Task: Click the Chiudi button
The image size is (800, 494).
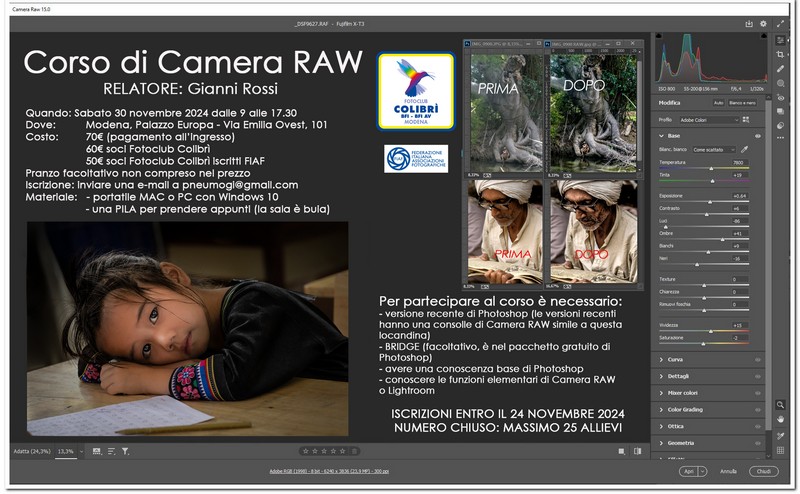Action: click(x=763, y=472)
